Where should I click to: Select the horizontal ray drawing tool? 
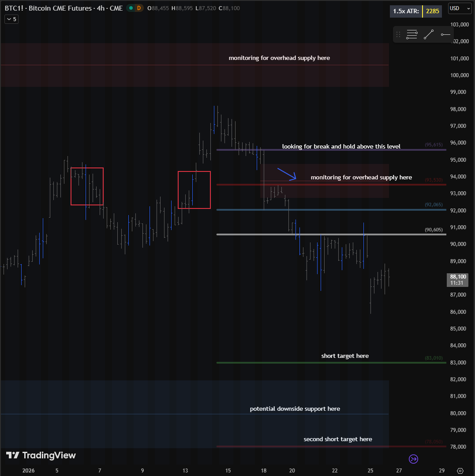445,35
